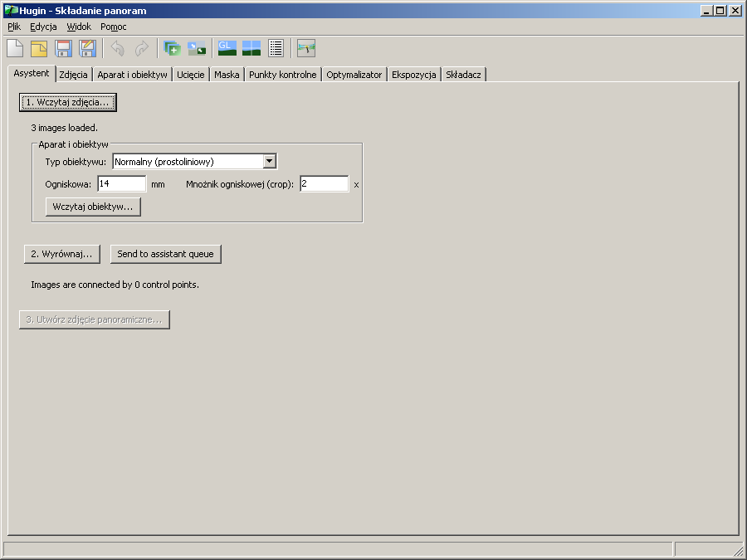Open a project using the folder icon
Viewport: 747px width, 560px height.
39,48
